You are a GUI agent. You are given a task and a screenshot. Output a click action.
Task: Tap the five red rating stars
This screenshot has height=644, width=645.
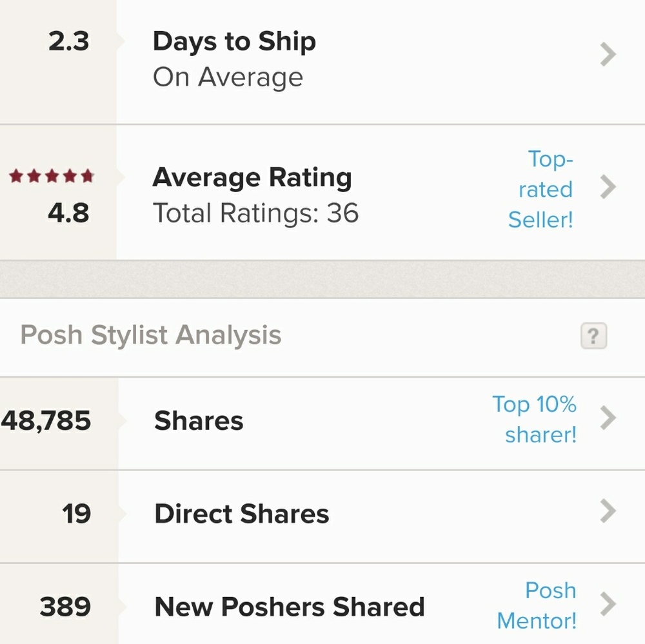tap(52, 176)
